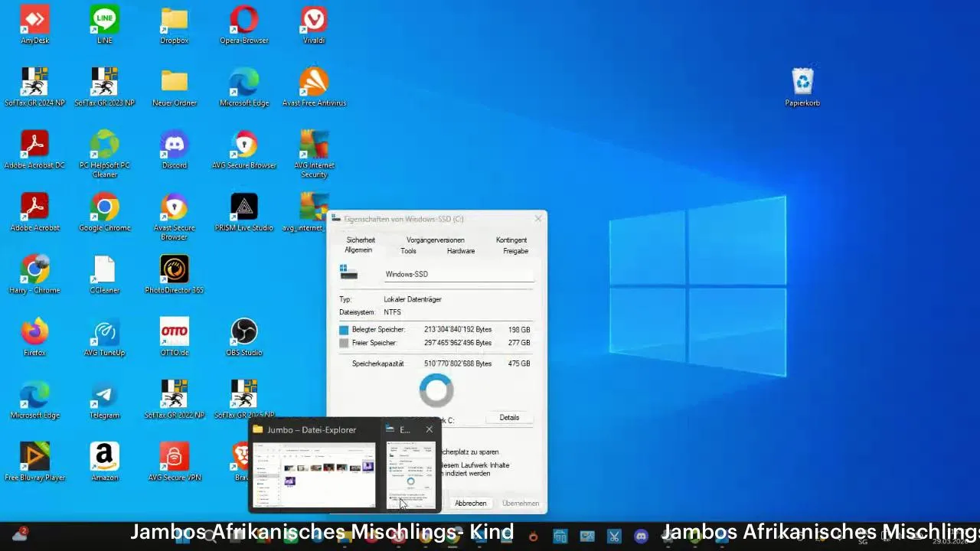The image size is (980, 551).
Task: Select the AVG Secure Browser icon
Action: point(244,149)
